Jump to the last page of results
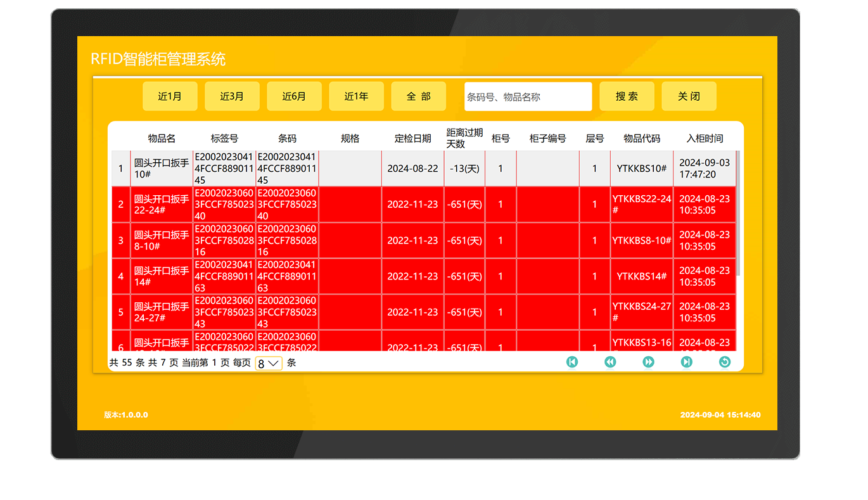 click(x=686, y=362)
